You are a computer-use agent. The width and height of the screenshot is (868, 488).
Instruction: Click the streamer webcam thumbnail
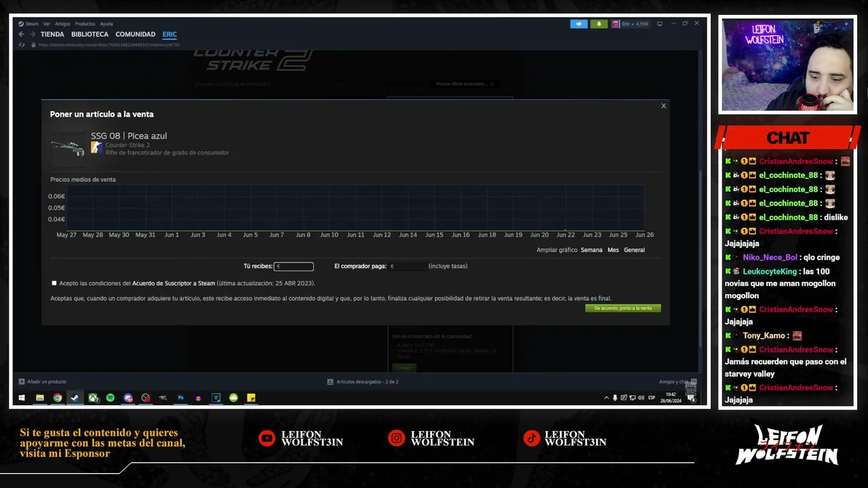click(x=787, y=65)
